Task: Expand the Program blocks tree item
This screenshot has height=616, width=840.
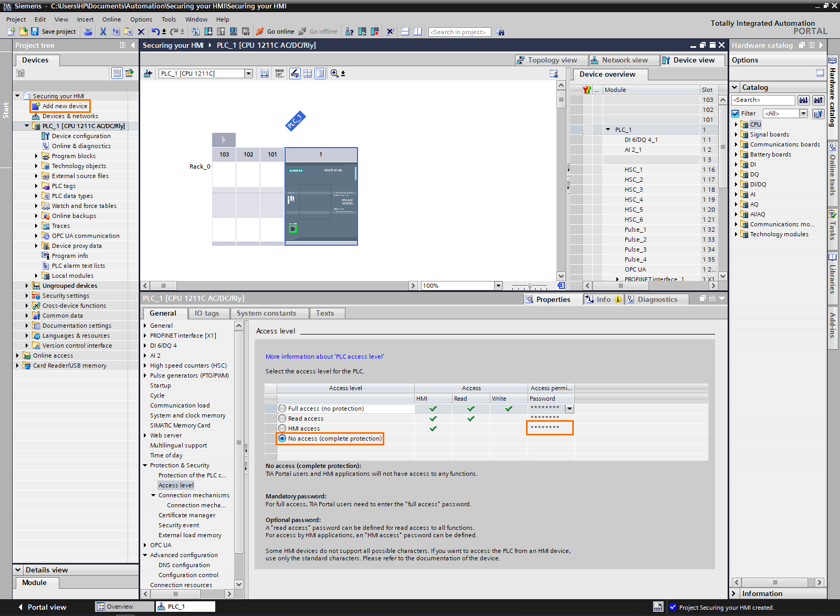Action: tap(36, 155)
